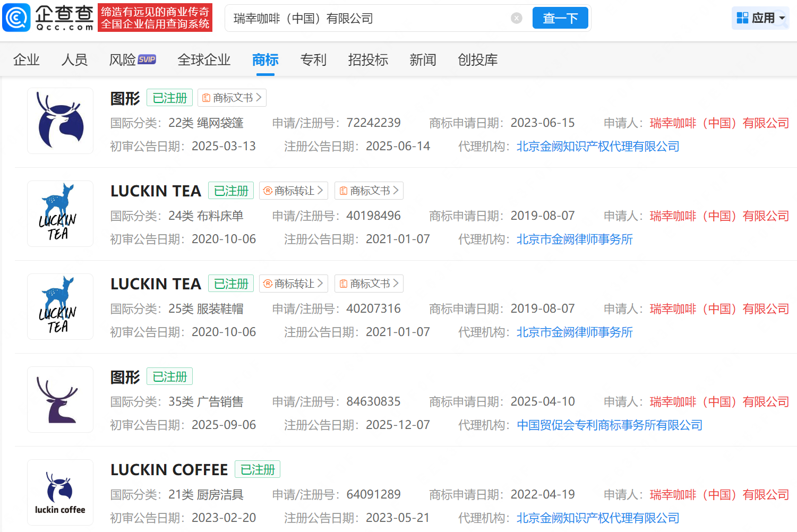This screenshot has width=797, height=532.
Task: Click applicant link in the 72242239 row
Action: point(719,123)
